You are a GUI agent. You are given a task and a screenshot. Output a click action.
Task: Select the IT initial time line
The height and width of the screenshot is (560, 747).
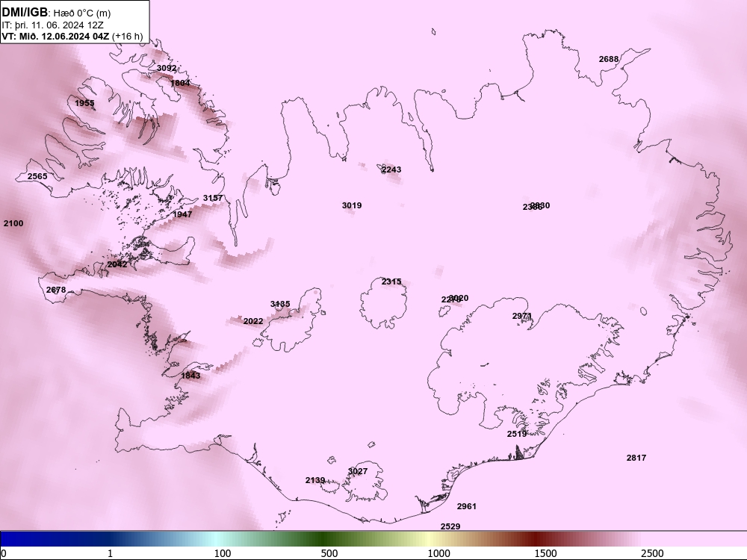point(53,25)
